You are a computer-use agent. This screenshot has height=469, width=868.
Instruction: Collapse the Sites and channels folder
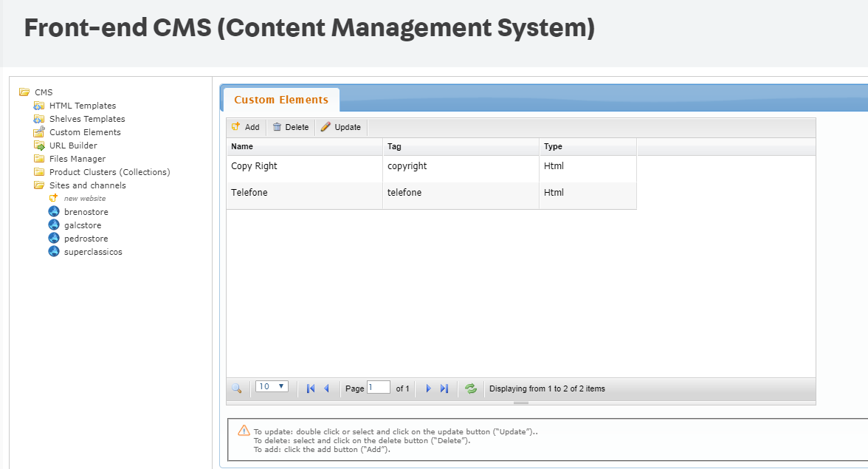pyautogui.click(x=38, y=185)
